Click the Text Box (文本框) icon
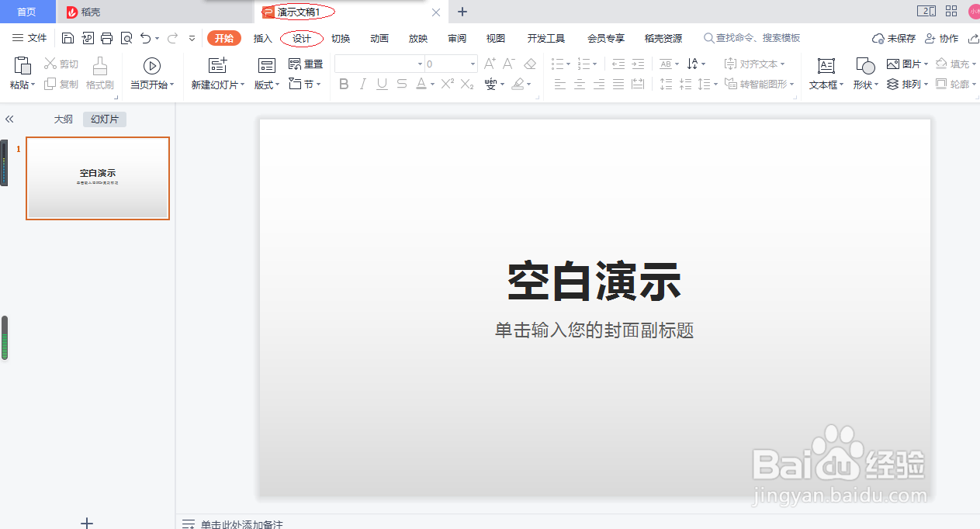Screen dimensions: 980x529 tap(826, 65)
